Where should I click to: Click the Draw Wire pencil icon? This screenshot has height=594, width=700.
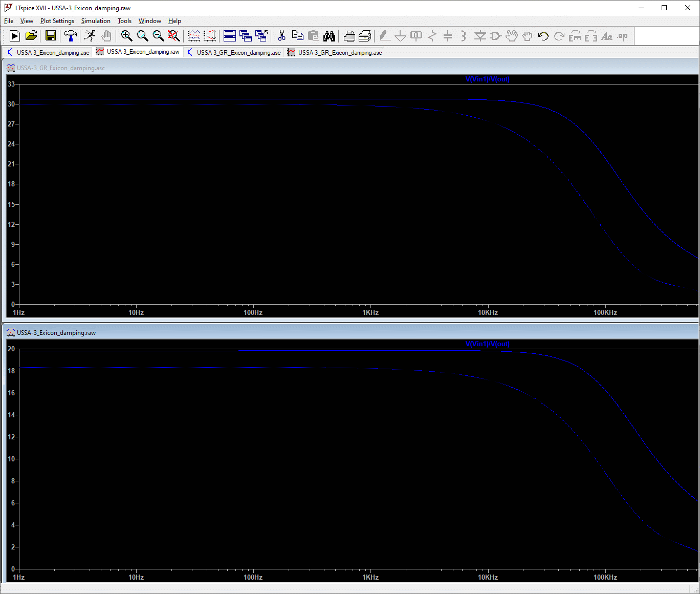pos(385,36)
